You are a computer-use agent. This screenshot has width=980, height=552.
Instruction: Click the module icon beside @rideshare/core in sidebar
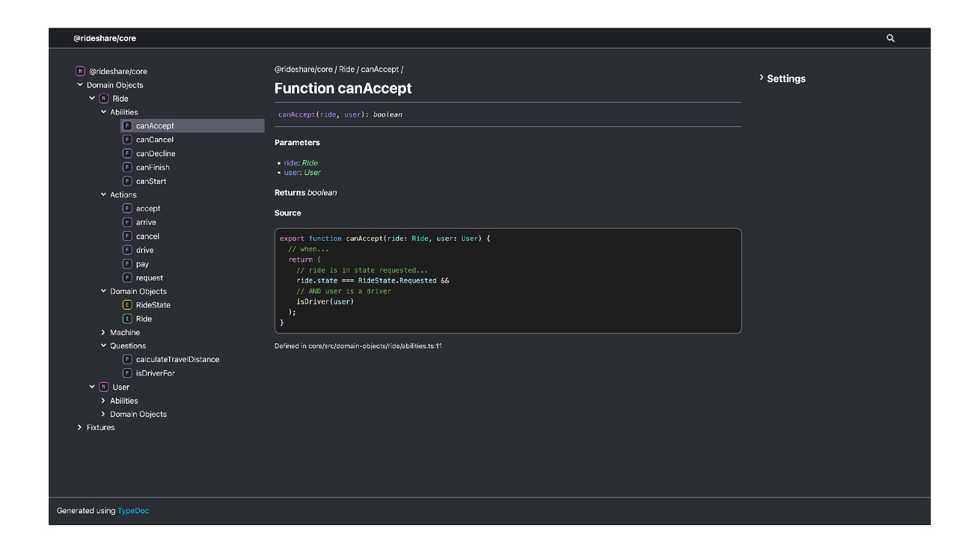point(80,71)
